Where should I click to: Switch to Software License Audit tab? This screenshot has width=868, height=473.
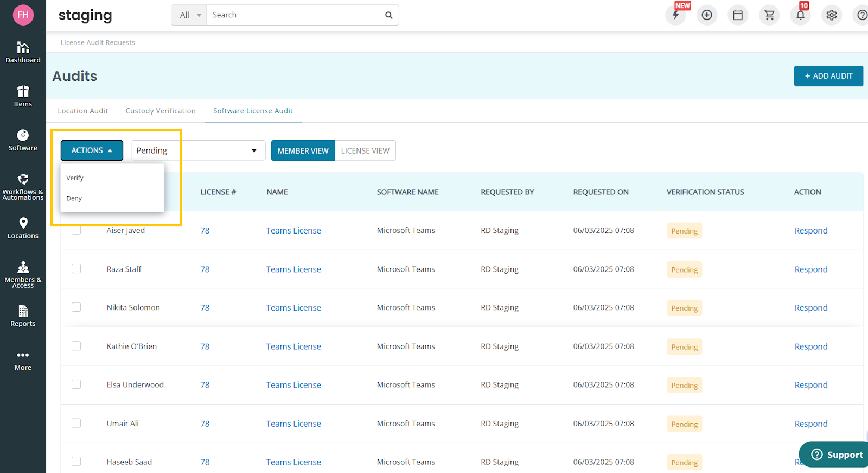tap(253, 111)
